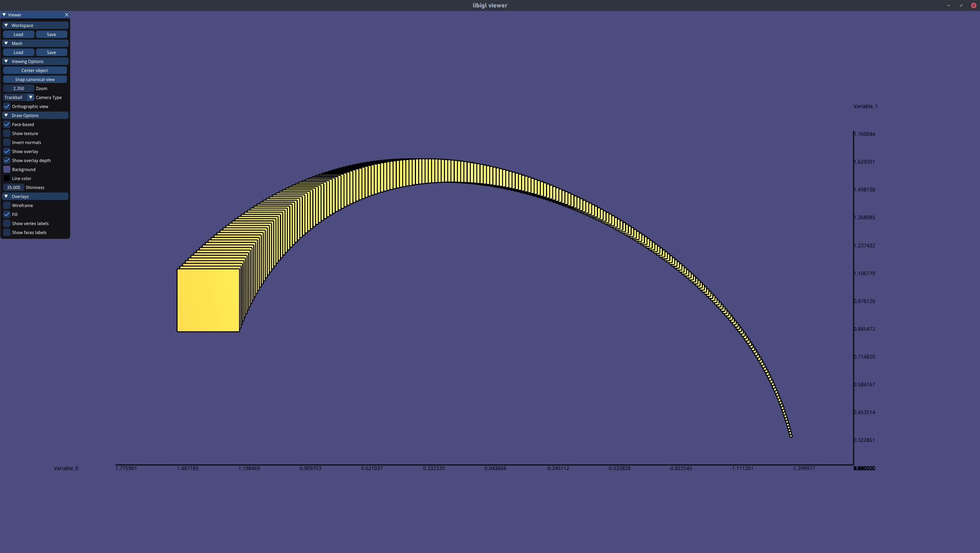Click the Variable_0 axis label
The height and width of the screenshot is (553, 980).
[66, 468]
